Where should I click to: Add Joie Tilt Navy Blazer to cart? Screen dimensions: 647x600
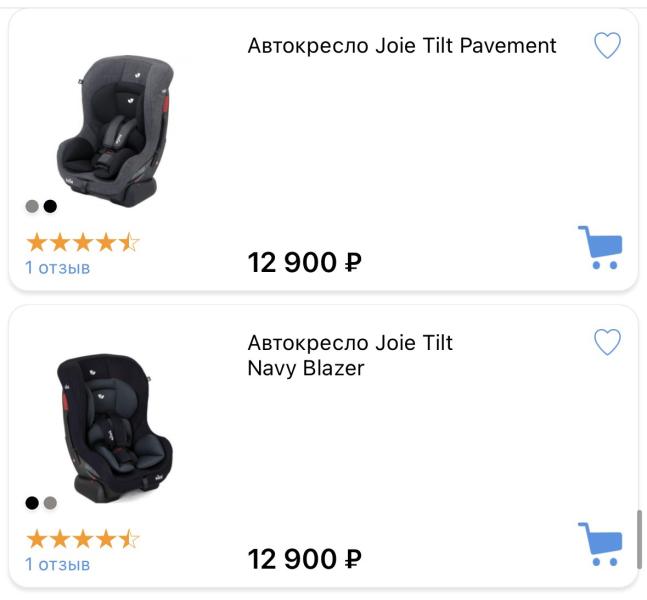600,544
